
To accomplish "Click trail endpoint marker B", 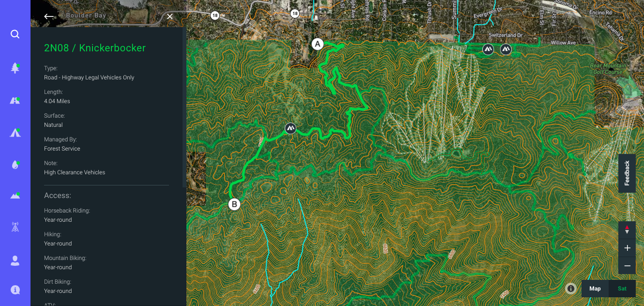I will 234,204.
